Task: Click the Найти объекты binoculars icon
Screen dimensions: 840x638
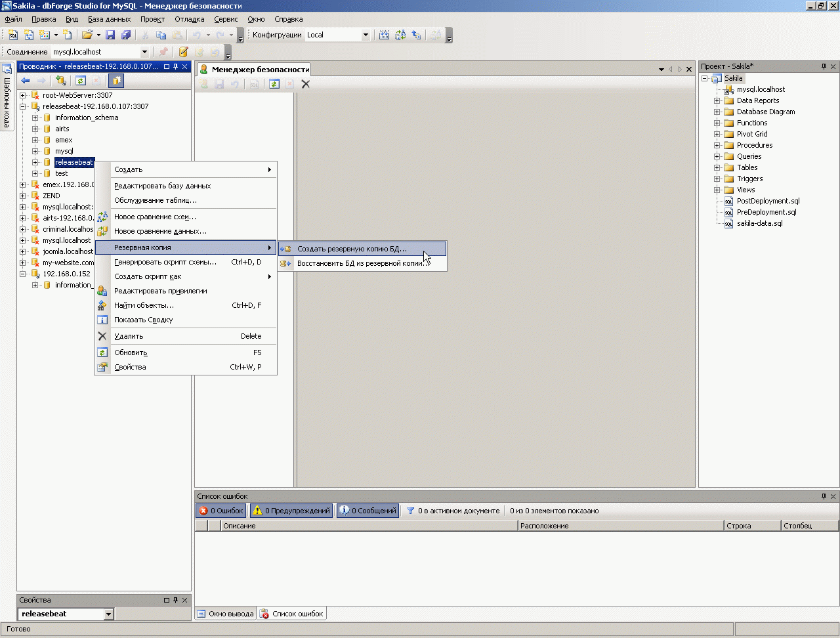Action: (102, 305)
